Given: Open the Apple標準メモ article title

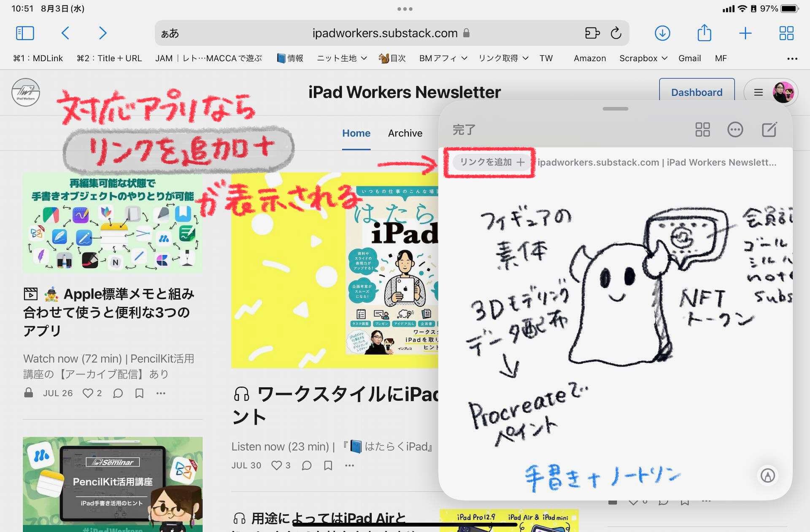Looking at the screenshot, I should click(109, 312).
